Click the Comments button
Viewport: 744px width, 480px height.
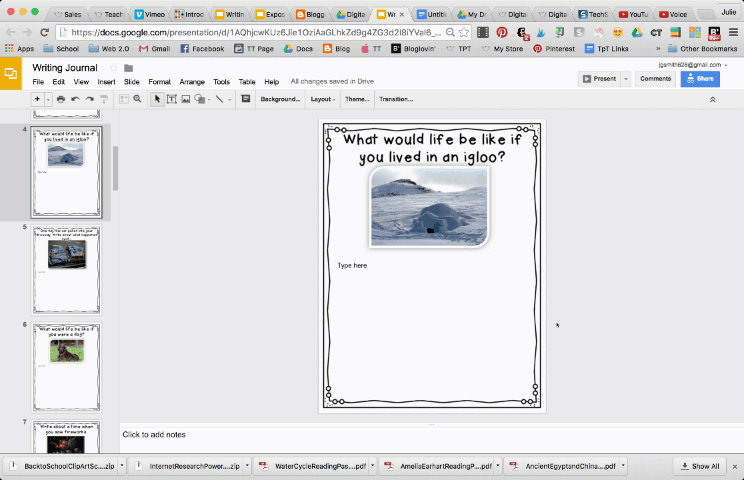pyautogui.click(x=655, y=79)
